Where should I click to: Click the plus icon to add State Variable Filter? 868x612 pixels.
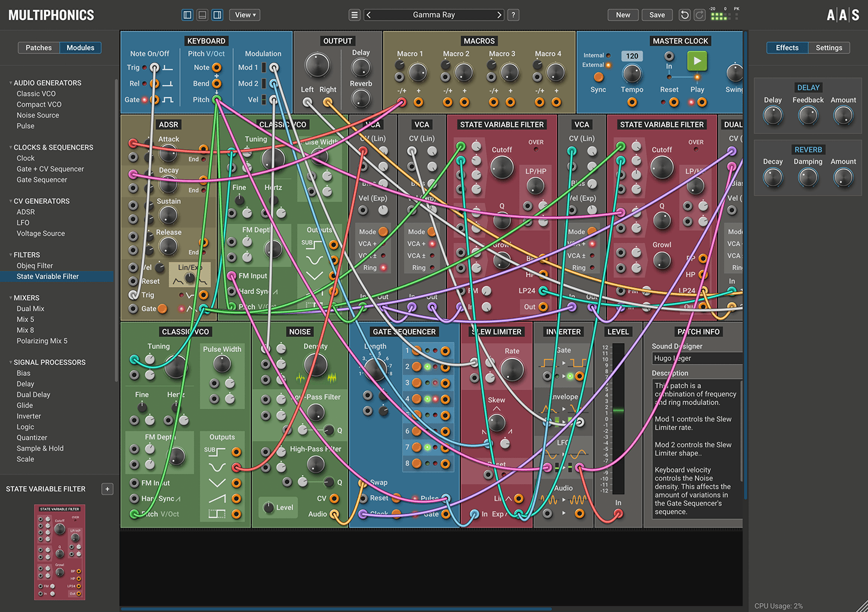(107, 489)
